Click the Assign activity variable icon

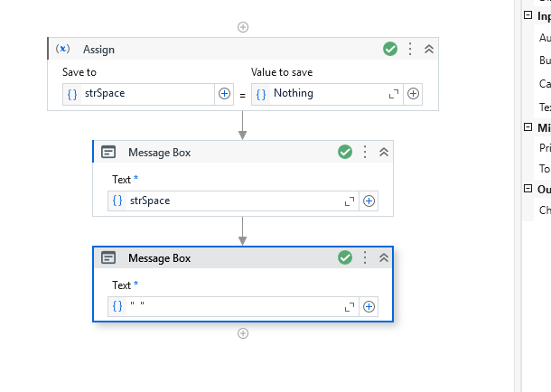[x=63, y=49]
